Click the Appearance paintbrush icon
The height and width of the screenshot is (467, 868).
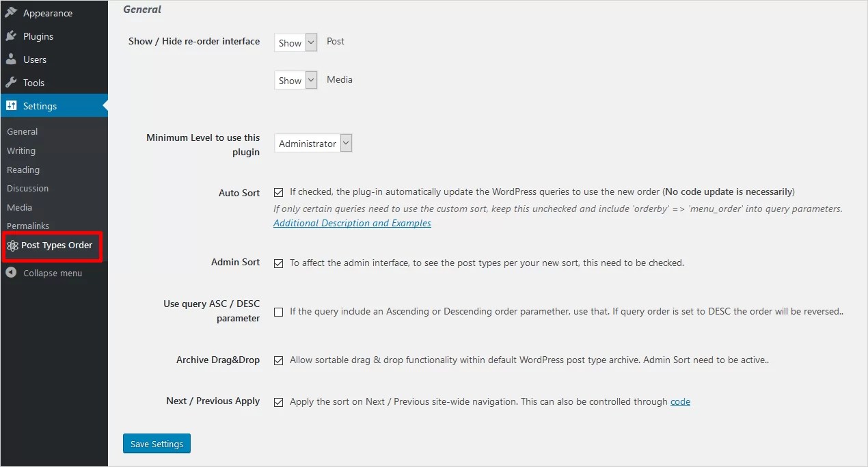point(11,12)
